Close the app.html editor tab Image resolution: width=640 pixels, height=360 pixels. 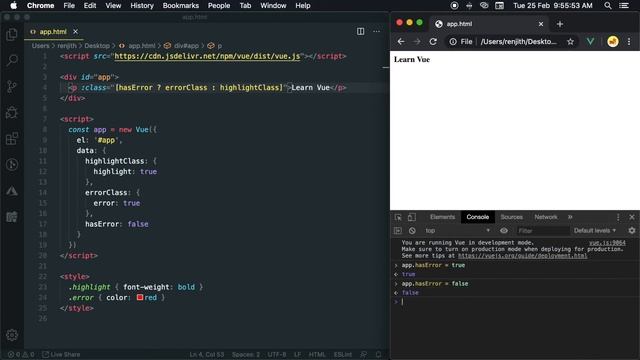click(x=76, y=31)
